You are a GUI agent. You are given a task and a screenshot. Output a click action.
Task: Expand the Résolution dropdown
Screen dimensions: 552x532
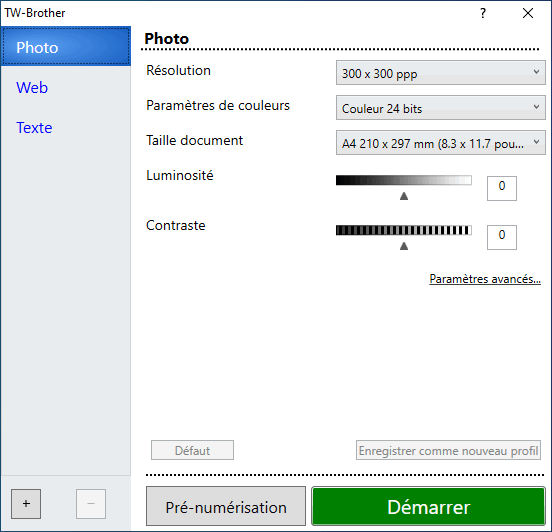click(441, 73)
